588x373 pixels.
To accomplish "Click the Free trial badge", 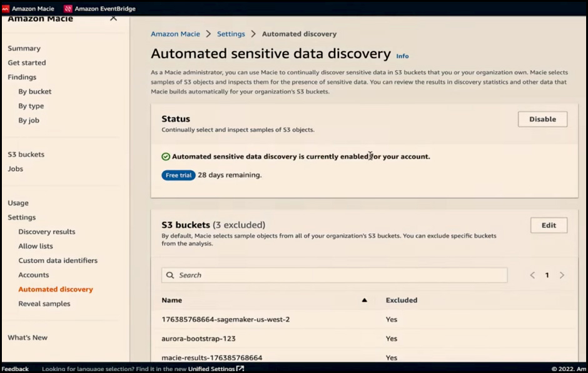I will 178,176.
